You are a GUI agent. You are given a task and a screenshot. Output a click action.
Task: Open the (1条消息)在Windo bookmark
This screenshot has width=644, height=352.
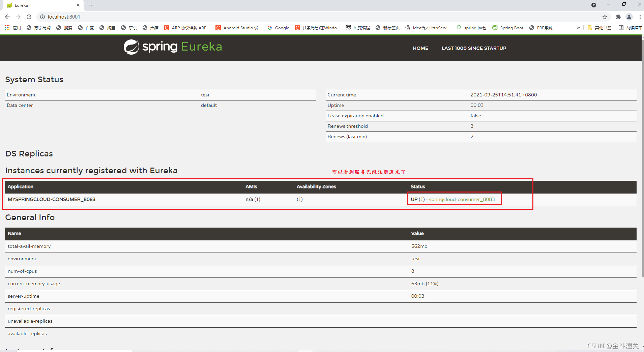[318, 28]
